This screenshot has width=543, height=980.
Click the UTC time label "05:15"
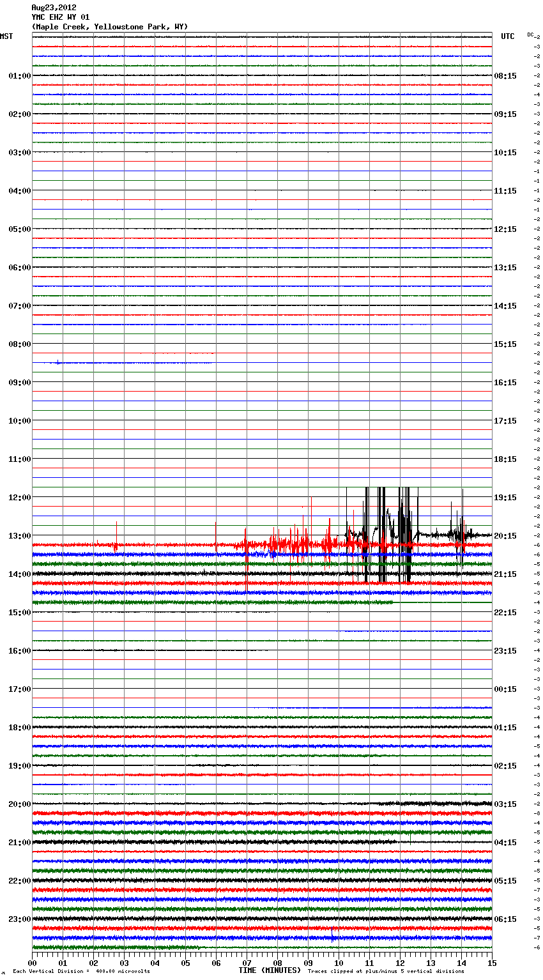pos(505,881)
